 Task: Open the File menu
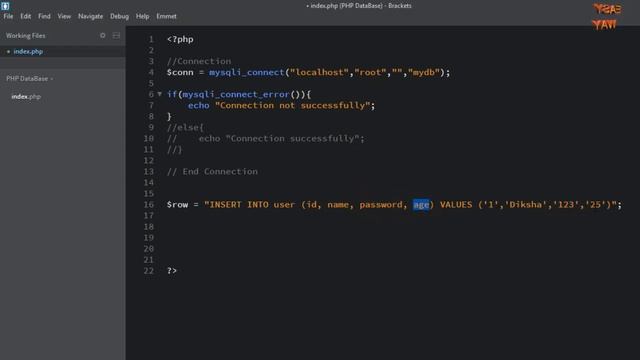(x=8, y=16)
